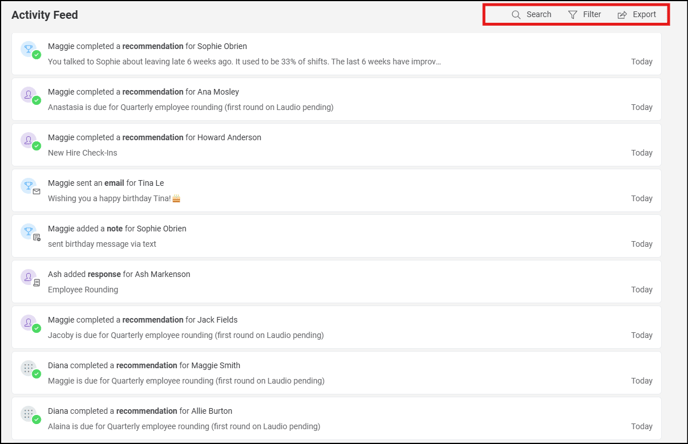This screenshot has width=688, height=444.
Task: Open Search in the Activity Feed
Action: coord(531,14)
